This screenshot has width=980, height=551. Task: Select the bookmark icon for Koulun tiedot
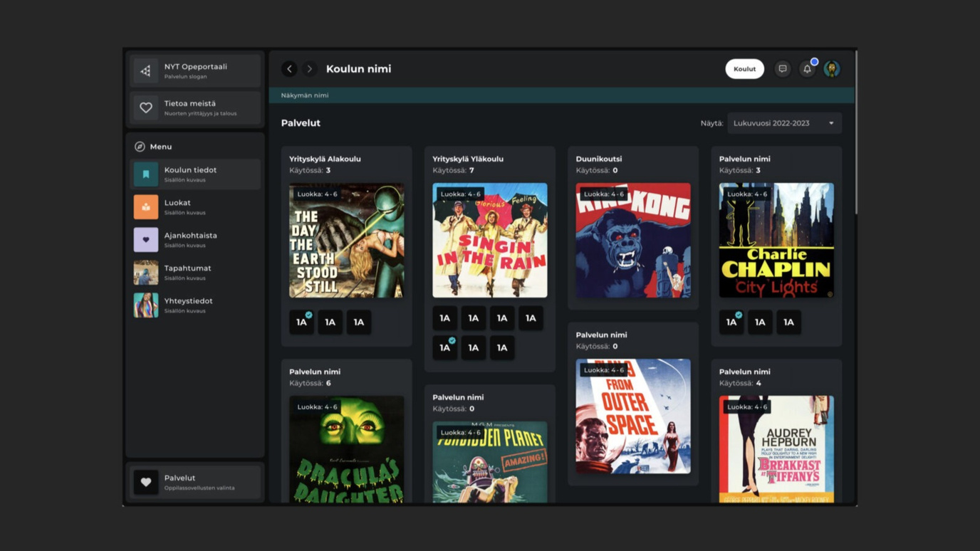pos(146,174)
